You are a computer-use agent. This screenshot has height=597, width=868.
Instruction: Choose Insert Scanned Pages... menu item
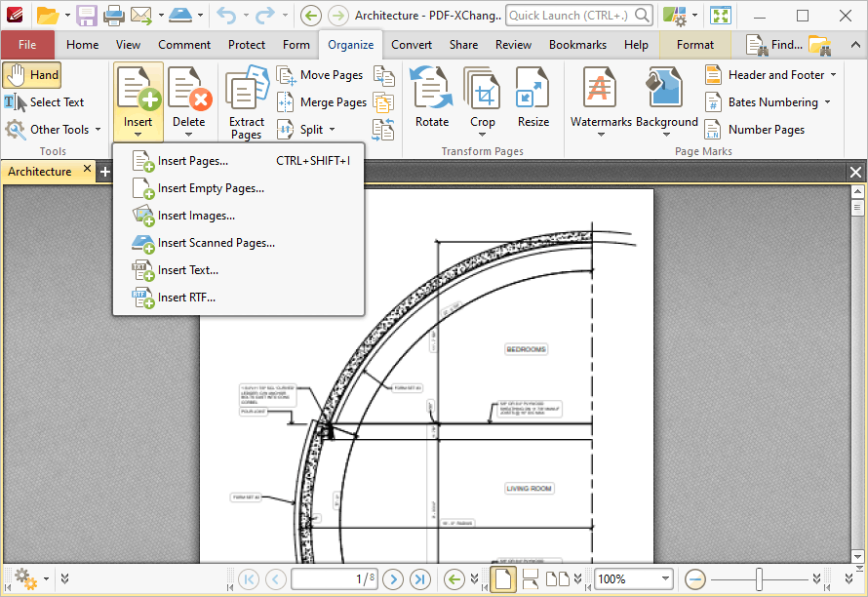coord(239,243)
